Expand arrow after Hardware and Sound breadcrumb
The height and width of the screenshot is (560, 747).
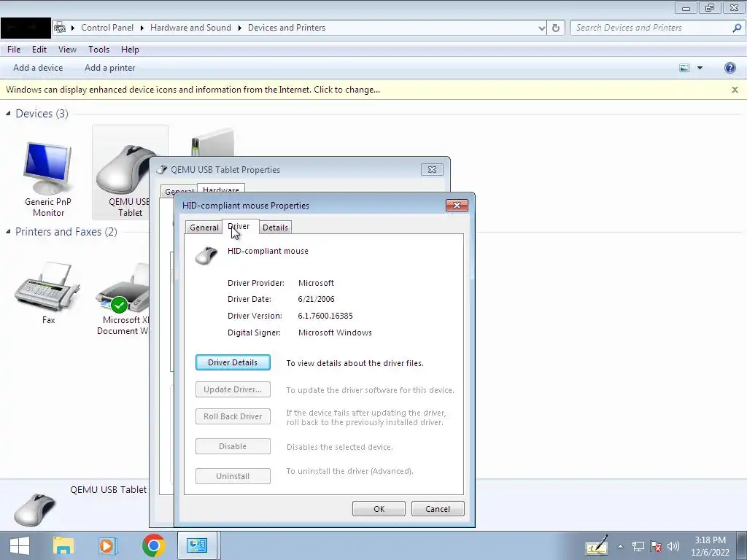point(239,28)
